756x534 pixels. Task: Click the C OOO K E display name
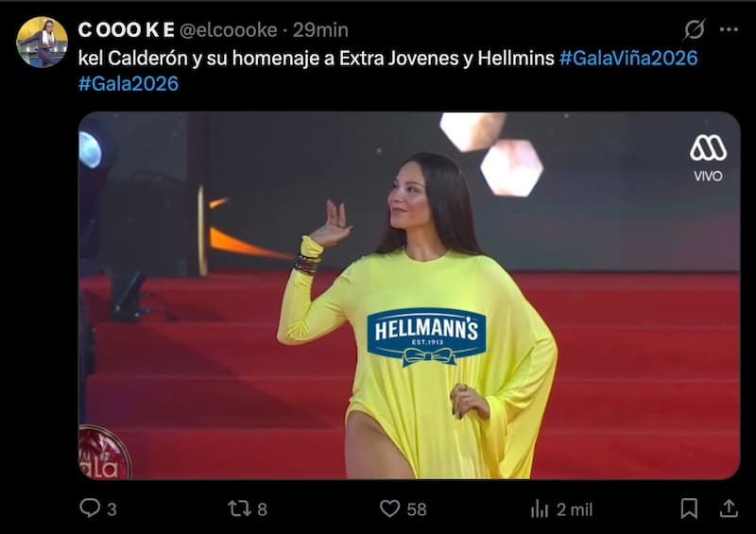[x=127, y=30]
